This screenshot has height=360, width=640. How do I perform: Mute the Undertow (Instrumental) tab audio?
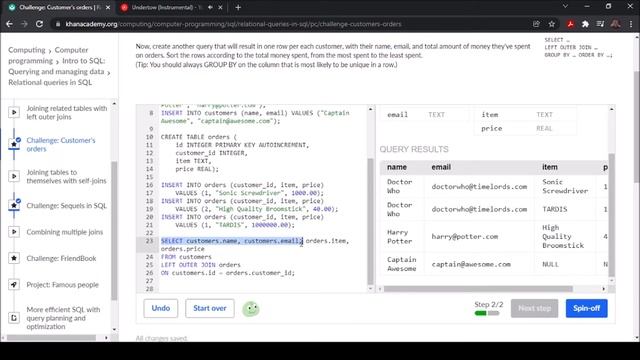coord(210,7)
